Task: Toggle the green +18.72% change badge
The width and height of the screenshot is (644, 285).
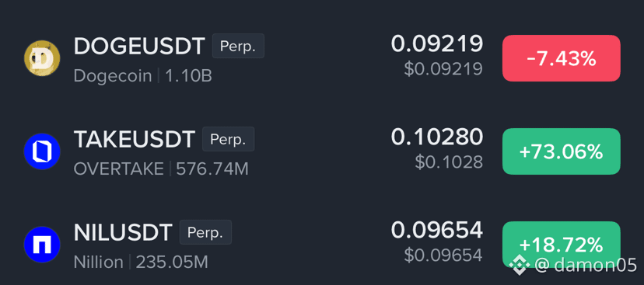Action: tap(561, 245)
